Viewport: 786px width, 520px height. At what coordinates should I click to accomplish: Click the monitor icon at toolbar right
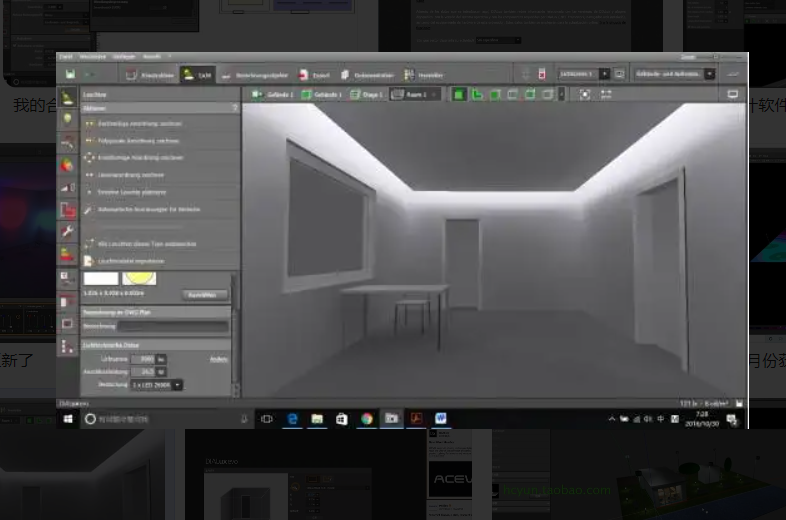click(x=732, y=94)
